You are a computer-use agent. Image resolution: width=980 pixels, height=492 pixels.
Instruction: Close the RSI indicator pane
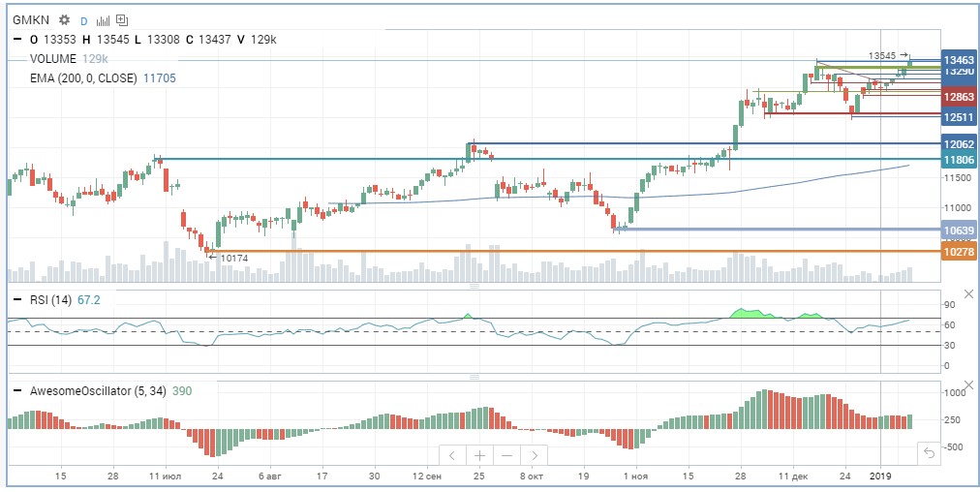tap(968, 293)
